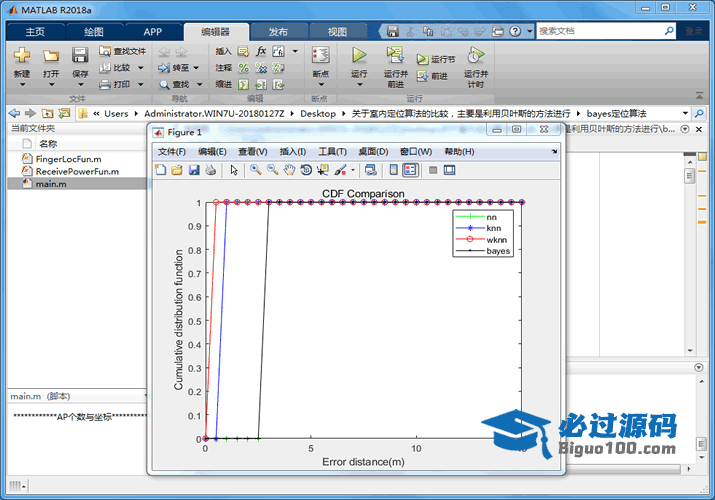This screenshot has width=715, height=500.
Task: Switch to the APP tab
Action: tap(152, 31)
